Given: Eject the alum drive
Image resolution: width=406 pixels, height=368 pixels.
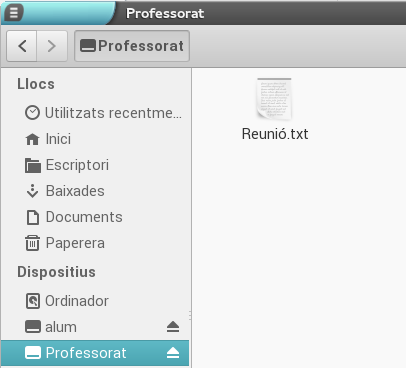Looking at the screenshot, I should click(x=173, y=327).
